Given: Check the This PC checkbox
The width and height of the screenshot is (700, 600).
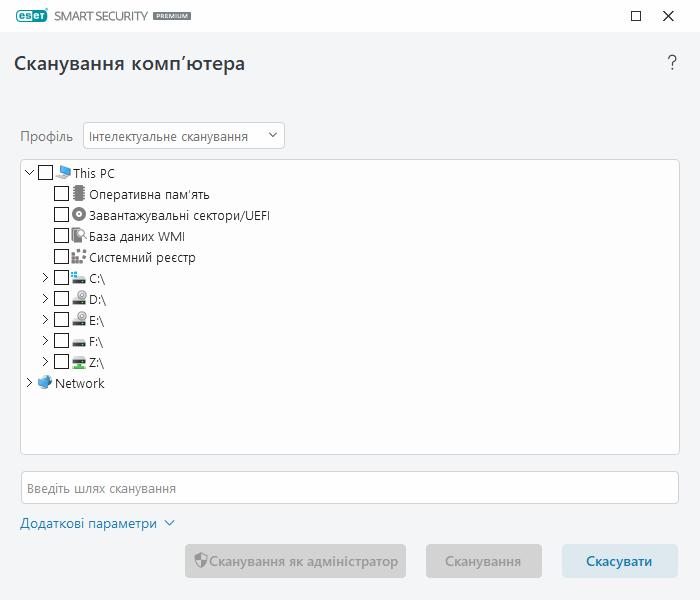Looking at the screenshot, I should tap(46, 173).
